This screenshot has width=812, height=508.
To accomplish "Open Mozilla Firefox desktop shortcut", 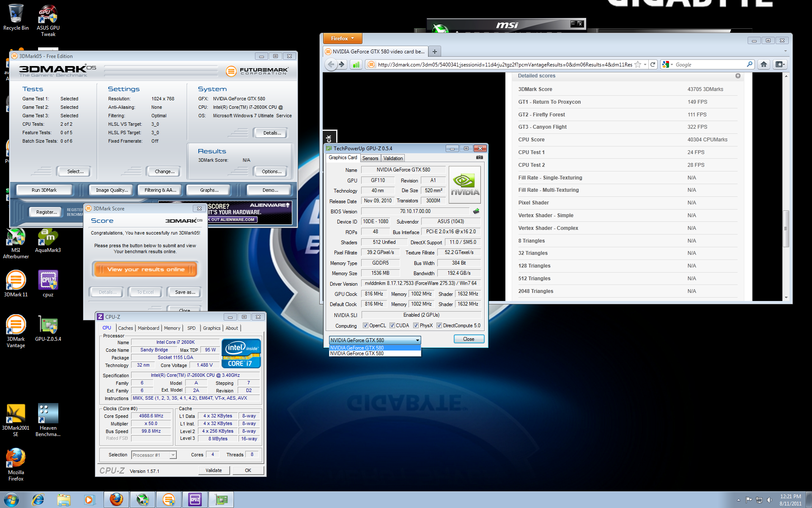I will [x=16, y=465].
